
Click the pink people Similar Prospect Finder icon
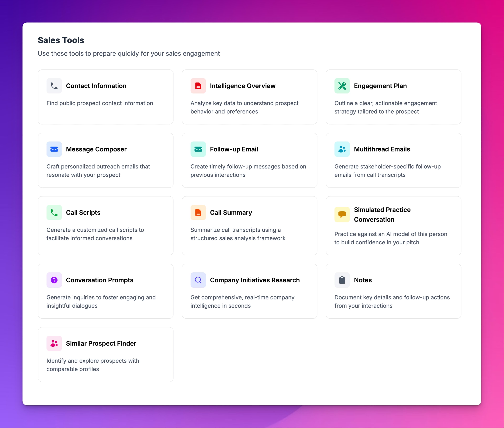(54, 343)
